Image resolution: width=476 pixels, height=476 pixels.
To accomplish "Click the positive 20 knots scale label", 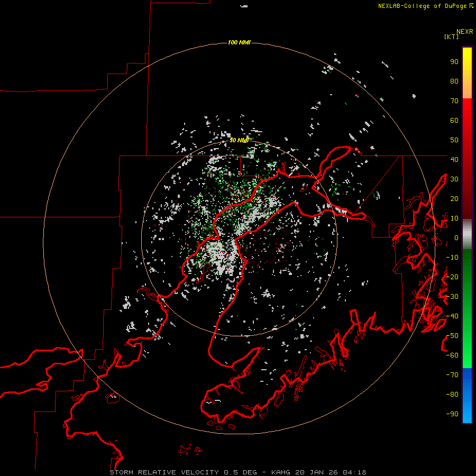I will 454,199.
